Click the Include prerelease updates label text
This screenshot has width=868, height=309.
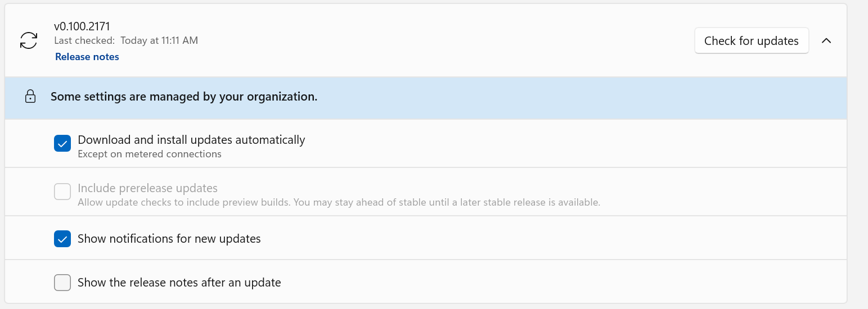(x=147, y=188)
